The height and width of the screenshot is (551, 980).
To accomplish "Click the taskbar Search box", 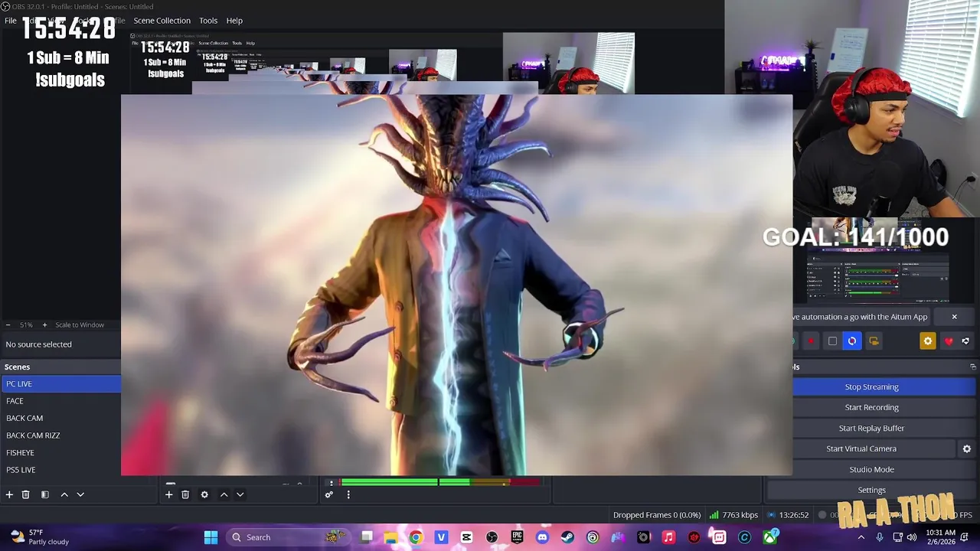I will click(287, 537).
